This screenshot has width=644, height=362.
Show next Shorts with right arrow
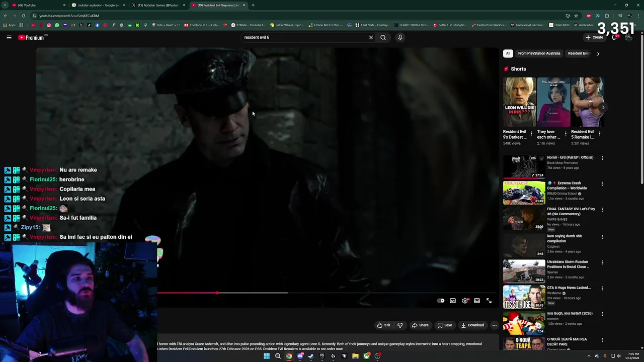tap(603, 107)
